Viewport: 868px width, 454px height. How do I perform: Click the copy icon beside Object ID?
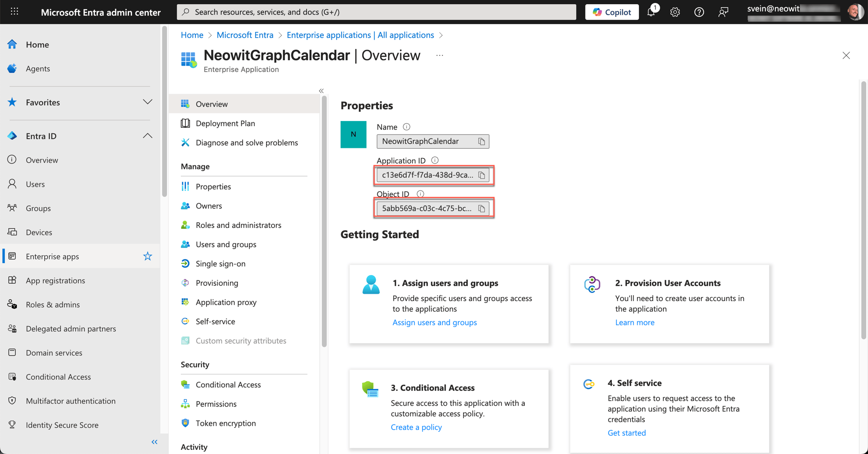[482, 208]
